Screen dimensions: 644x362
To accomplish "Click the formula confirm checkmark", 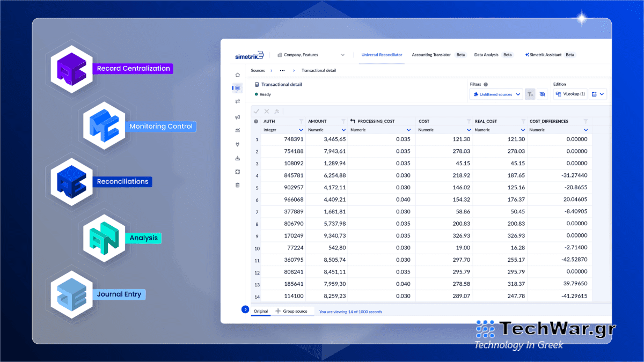I will pos(257,112).
